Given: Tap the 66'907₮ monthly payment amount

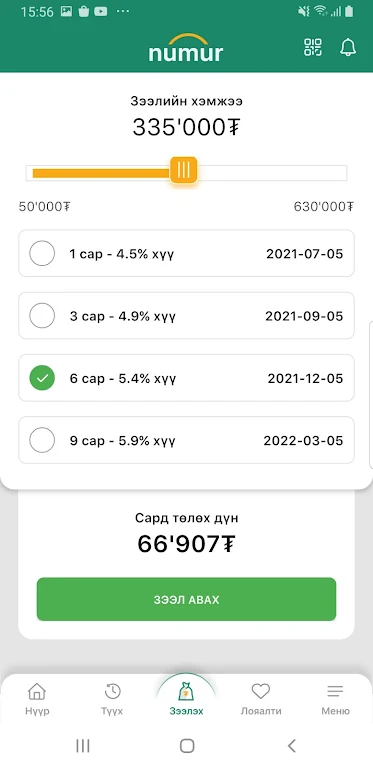Looking at the screenshot, I should (x=186, y=544).
